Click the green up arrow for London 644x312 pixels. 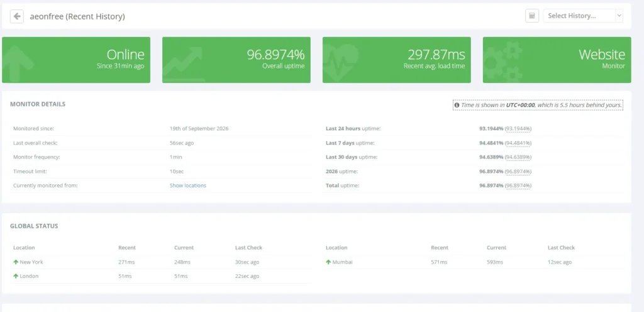click(16, 276)
